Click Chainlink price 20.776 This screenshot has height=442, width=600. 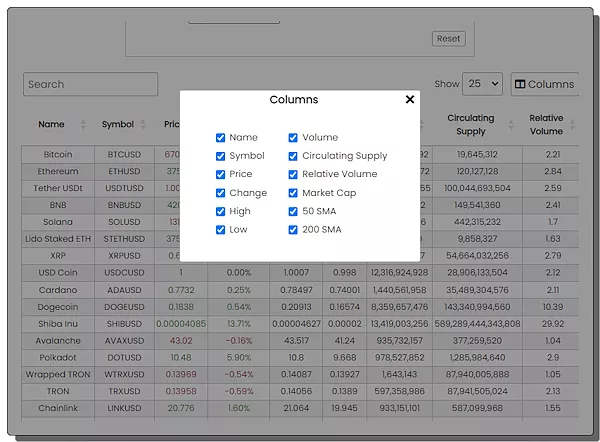(181, 408)
